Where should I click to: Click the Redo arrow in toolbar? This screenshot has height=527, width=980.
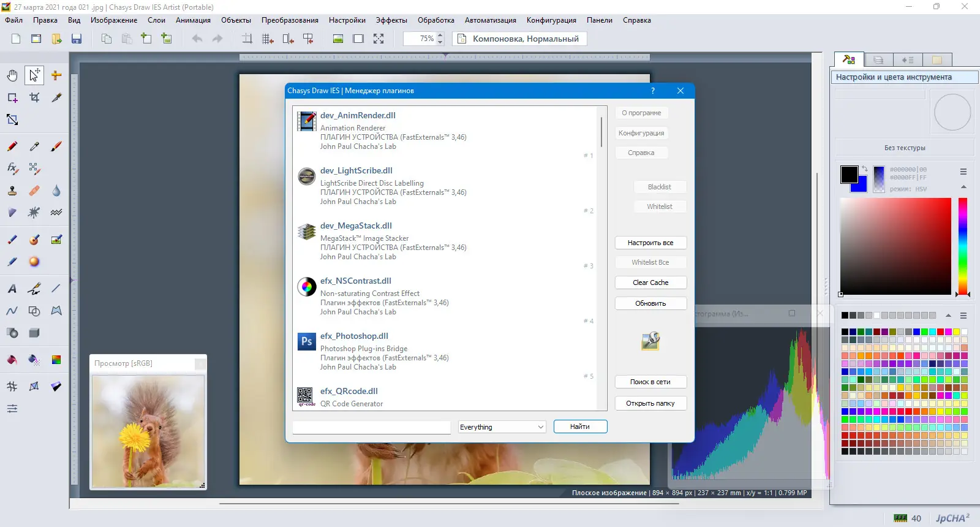tap(217, 39)
